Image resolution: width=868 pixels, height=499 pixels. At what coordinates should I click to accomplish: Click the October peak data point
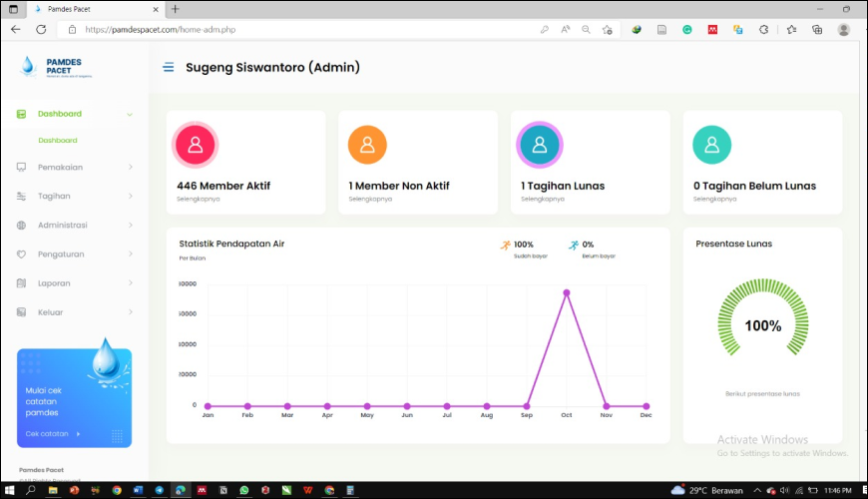click(567, 292)
